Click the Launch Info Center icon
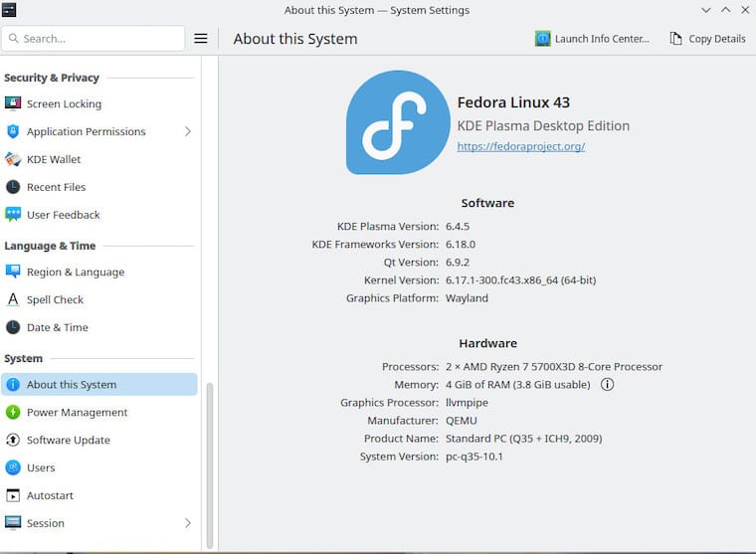 (x=543, y=39)
